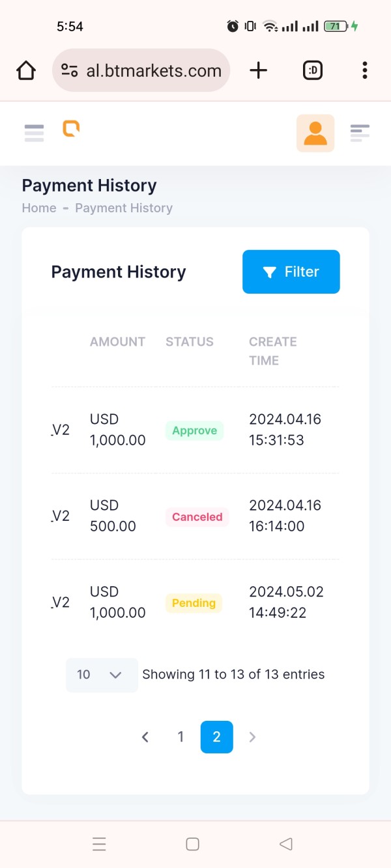Image resolution: width=391 pixels, height=868 pixels.
Task: Go to previous page with left chevron
Action: click(145, 737)
